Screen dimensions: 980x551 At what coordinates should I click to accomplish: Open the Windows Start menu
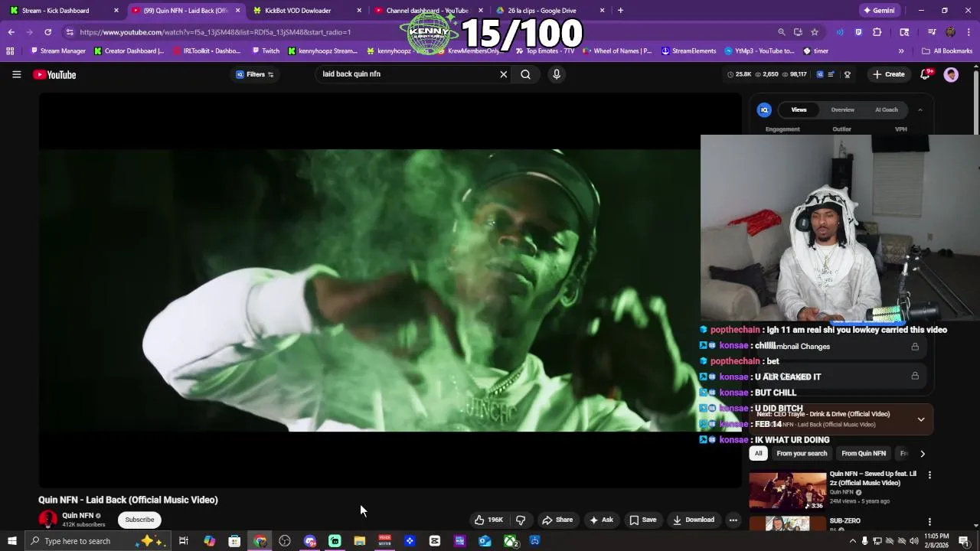(x=11, y=541)
